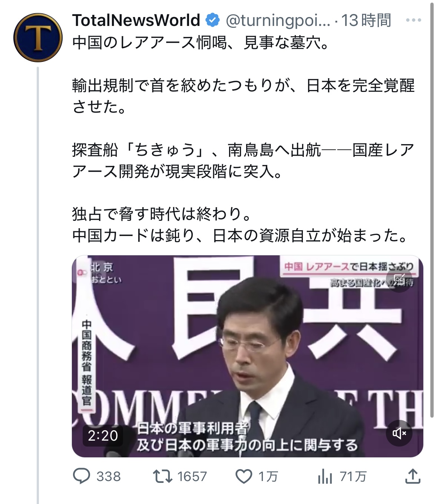Click the blue verified badge
The height and width of the screenshot is (504, 437).
tap(212, 20)
